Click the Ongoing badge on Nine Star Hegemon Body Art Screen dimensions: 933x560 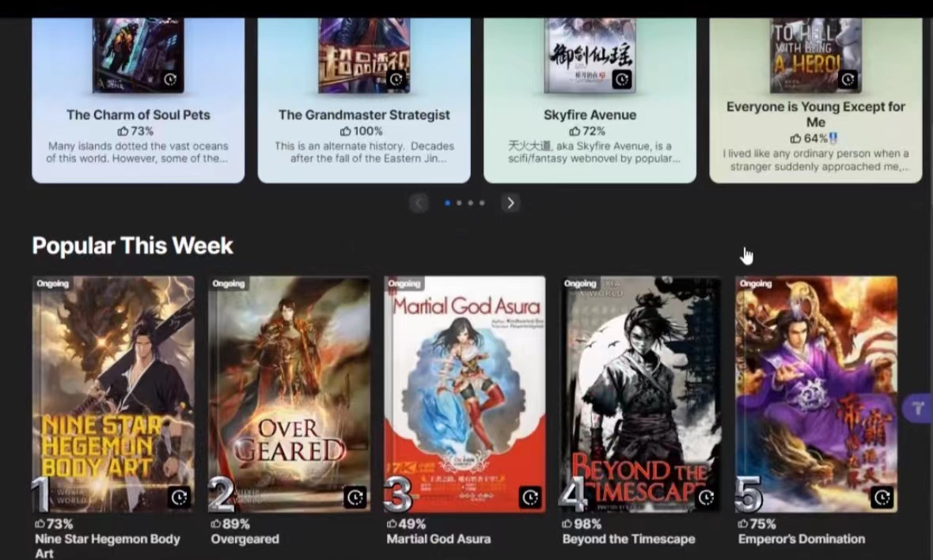[52, 284]
